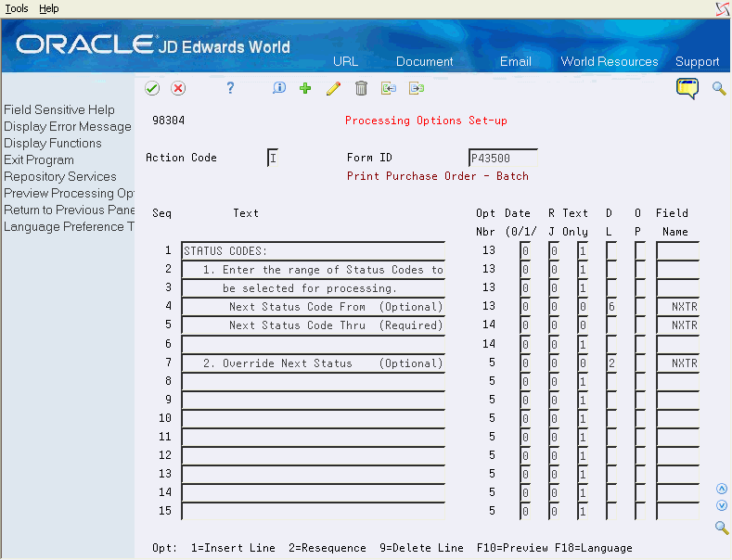Image resolution: width=732 pixels, height=560 pixels.
Task: Open the URL tab in the banner
Action: pyautogui.click(x=345, y=61)
